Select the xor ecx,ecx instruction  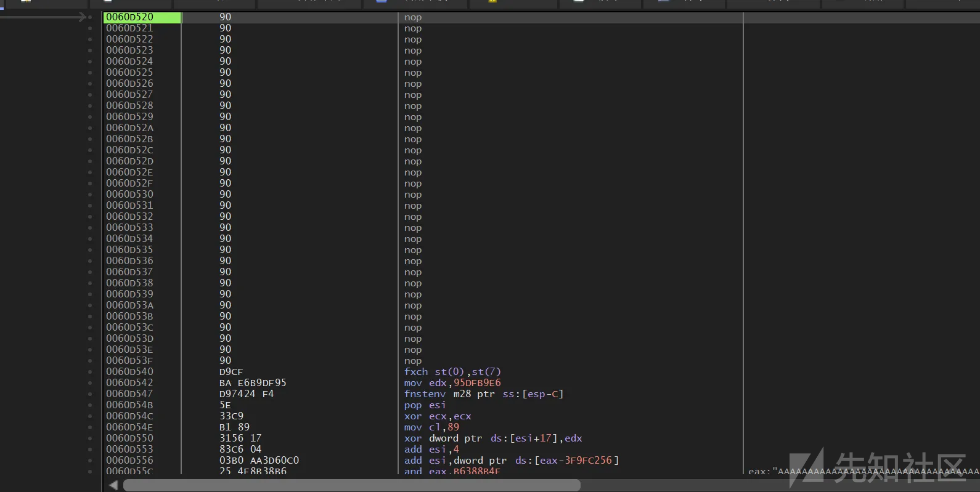pyautogui.click(x=438, y=416)
